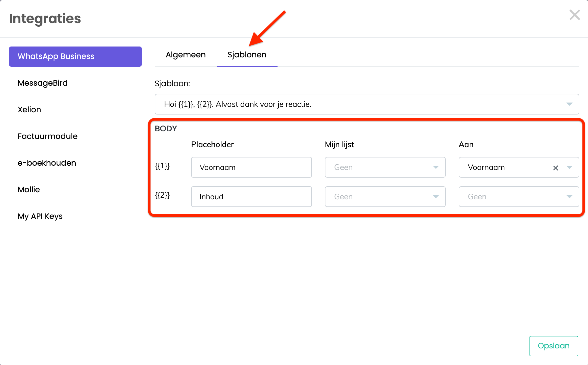Go to the Factuurmodule settings
The height and width of the screenshot is (365, 588).
point(48,136)
